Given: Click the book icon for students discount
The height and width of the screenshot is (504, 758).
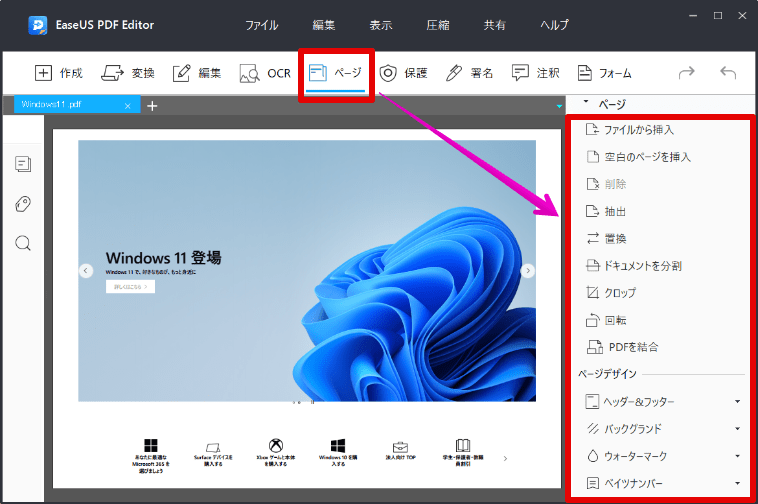Looking at the screenshot, I should 463,446.
